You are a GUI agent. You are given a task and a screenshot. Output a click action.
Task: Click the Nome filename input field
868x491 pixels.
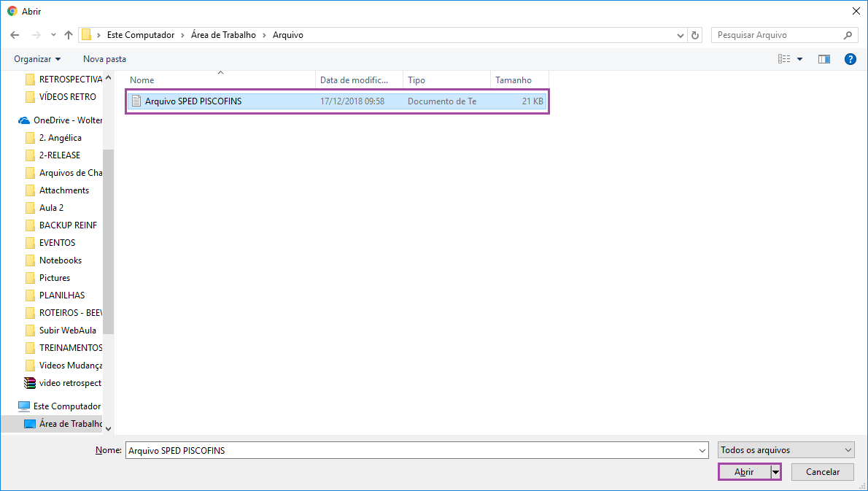416,451
